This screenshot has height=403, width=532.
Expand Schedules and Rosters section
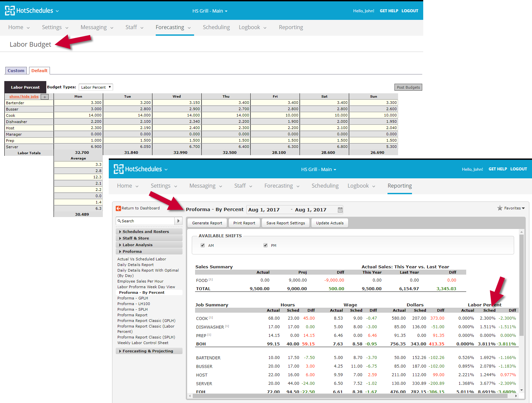149,232
